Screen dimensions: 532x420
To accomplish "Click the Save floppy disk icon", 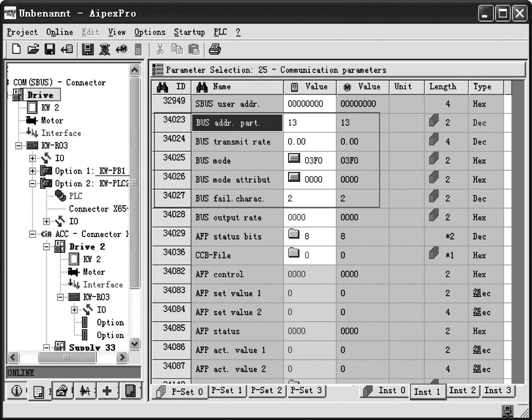I will click(x=50, y=49).
